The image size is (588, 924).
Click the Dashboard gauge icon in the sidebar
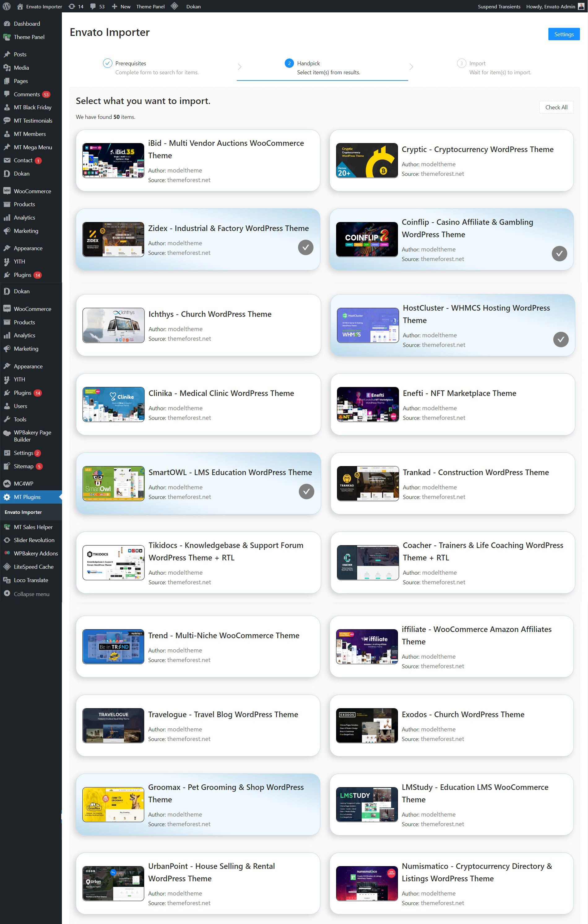pyautogui.click(x=7, y=24)
